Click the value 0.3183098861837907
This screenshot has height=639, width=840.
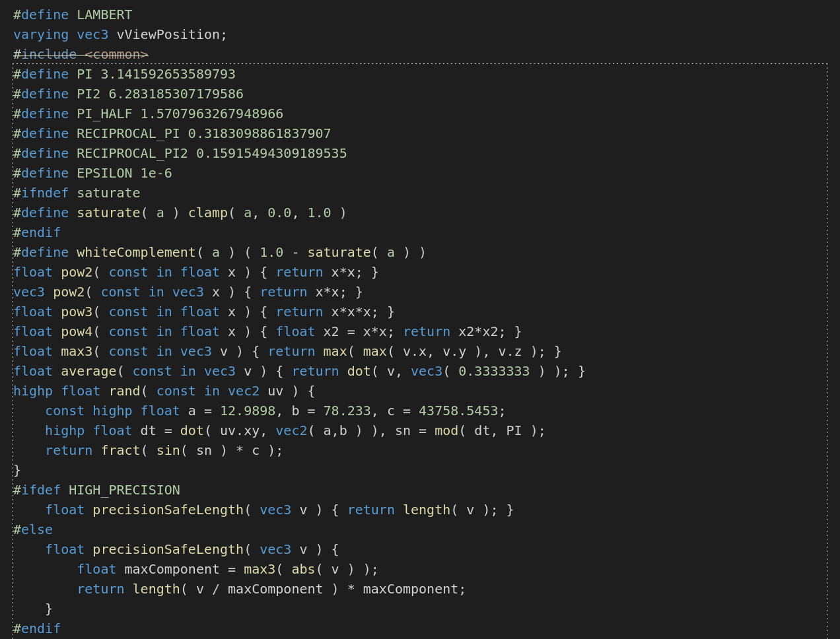[260, 133]
